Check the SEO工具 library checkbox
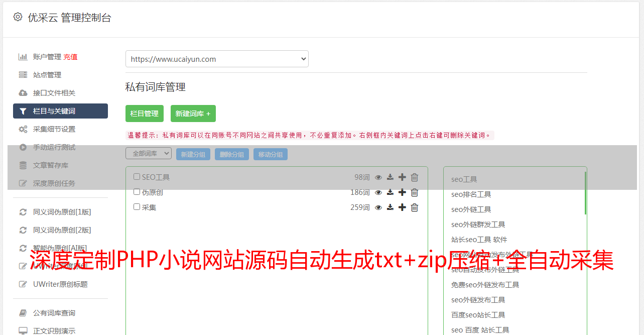644x335 pixels. point(137,177)
